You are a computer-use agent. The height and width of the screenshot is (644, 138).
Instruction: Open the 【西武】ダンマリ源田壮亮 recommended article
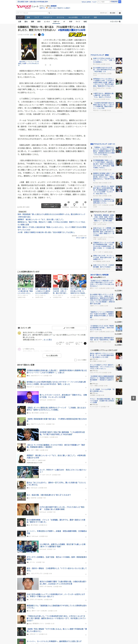[56, 409]
